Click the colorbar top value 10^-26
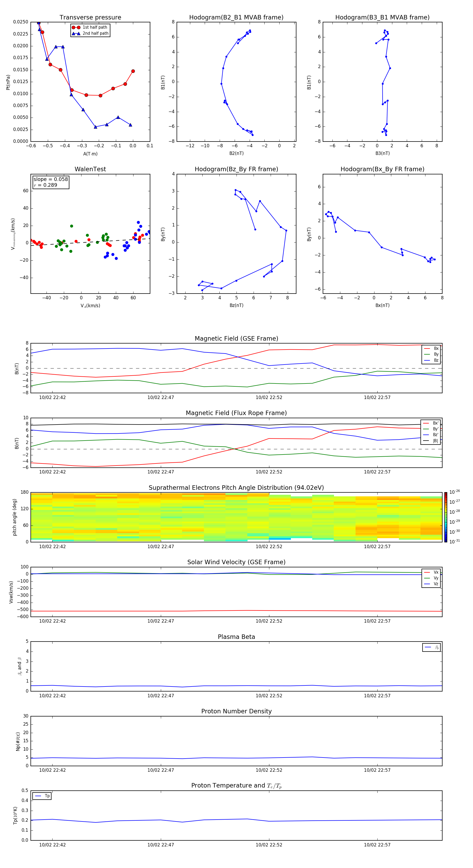The width and height of the screenshot is (473, 868). pos(455,492)
